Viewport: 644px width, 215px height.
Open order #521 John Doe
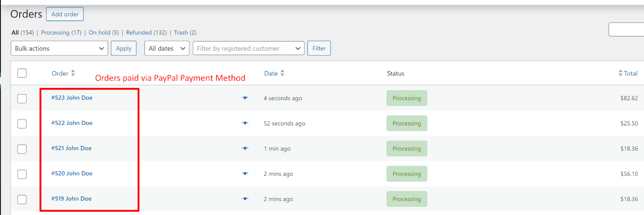[x=71, y=148]
